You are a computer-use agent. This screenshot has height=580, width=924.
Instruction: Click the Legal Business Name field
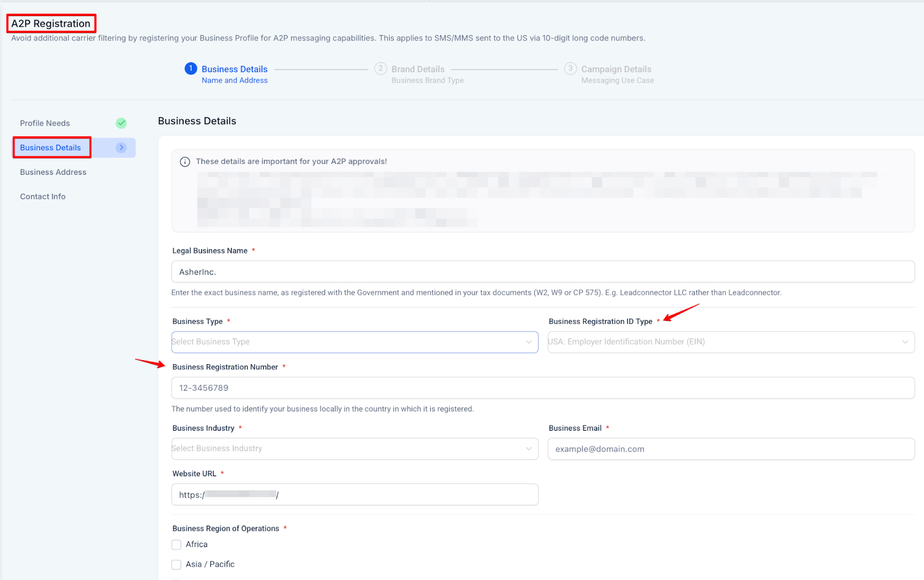pyautogui.click(x=543, y=272)
